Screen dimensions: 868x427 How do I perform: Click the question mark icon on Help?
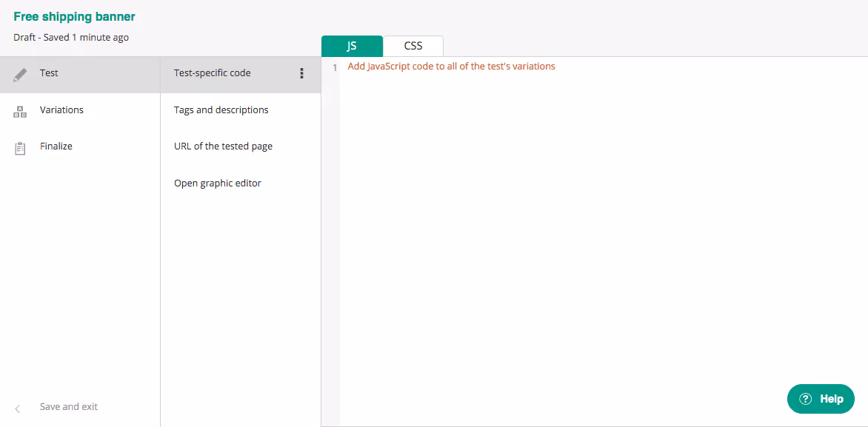click(805, 398)
